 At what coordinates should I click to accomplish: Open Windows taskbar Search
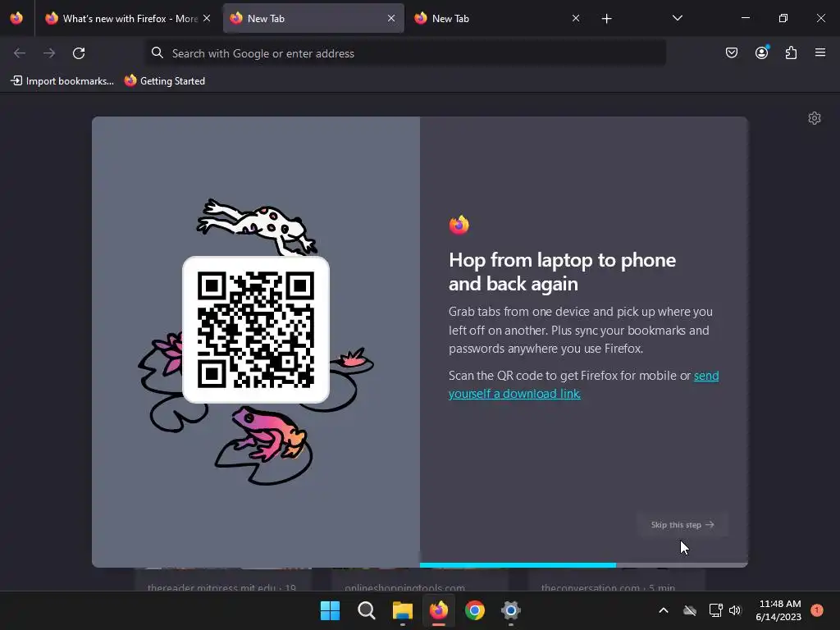[367, 610]
